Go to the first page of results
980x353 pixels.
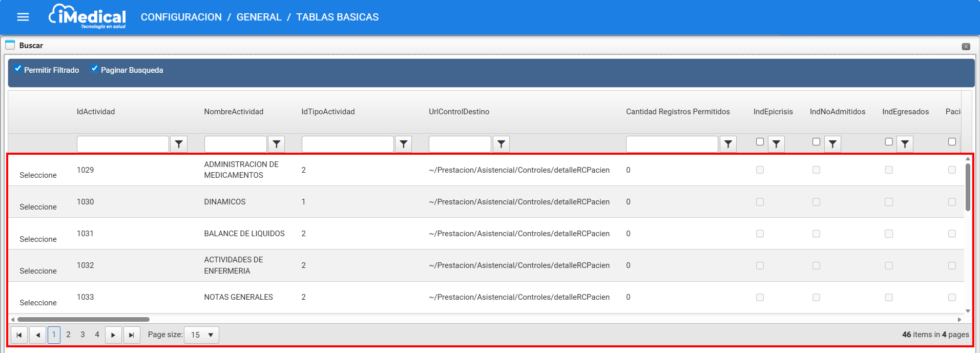(19, 335)
